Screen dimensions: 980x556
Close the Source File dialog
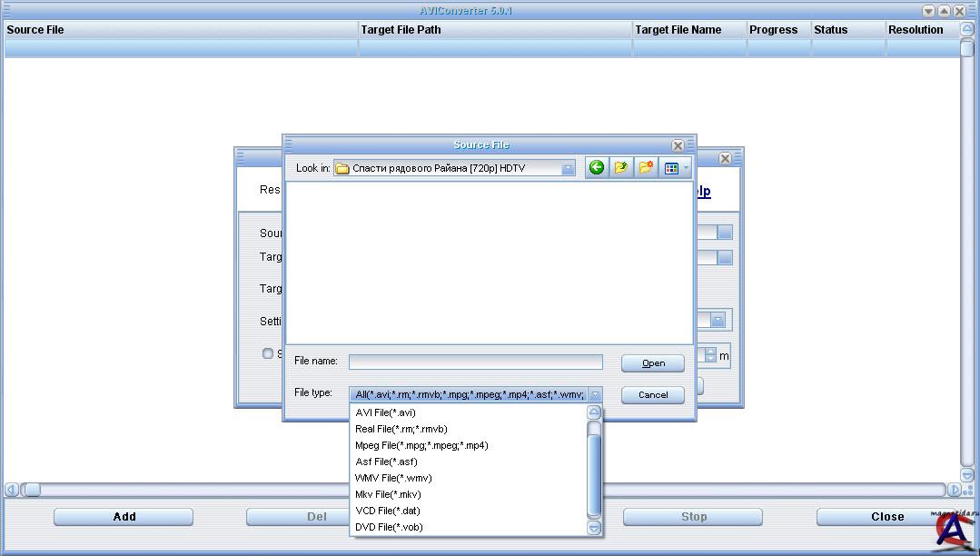678,145
